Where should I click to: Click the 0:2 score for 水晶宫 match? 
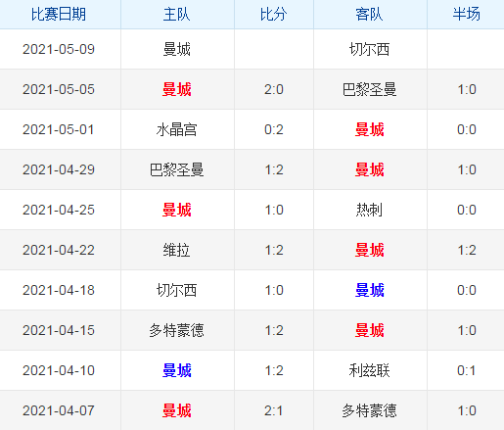(274, 129)
